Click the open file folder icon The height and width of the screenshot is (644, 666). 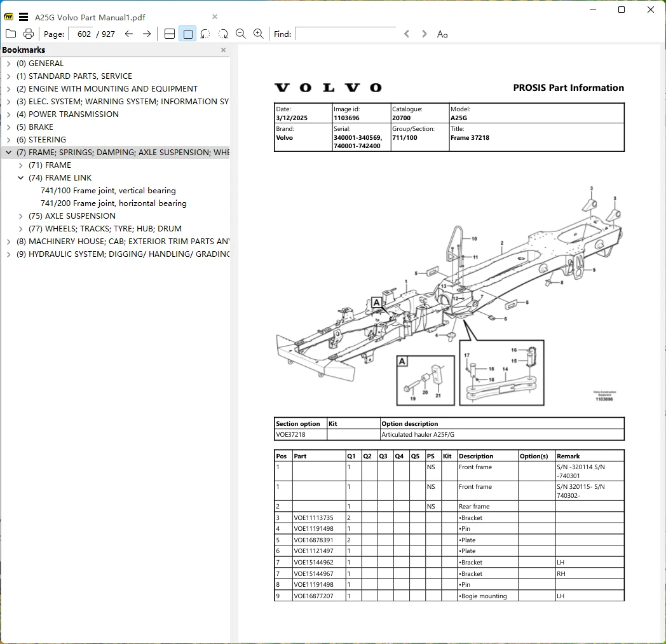point(11,34)
